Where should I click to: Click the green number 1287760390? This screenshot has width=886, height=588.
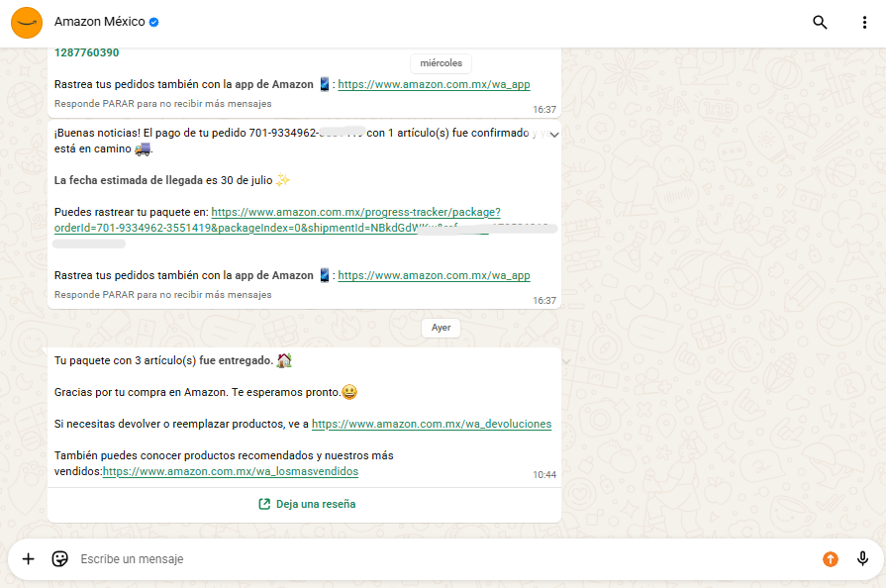click(86, 52)
